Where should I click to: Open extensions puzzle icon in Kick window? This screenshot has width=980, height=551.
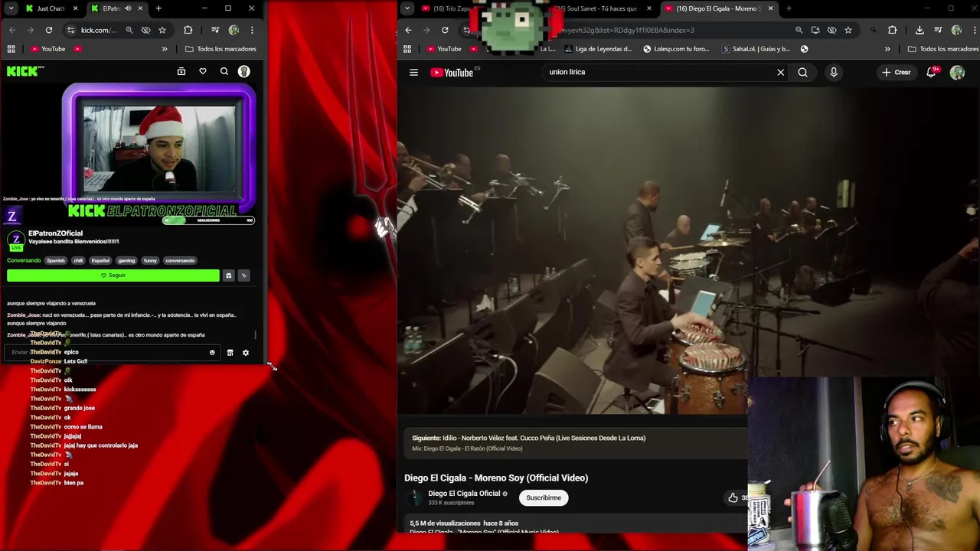click(188, 30)
